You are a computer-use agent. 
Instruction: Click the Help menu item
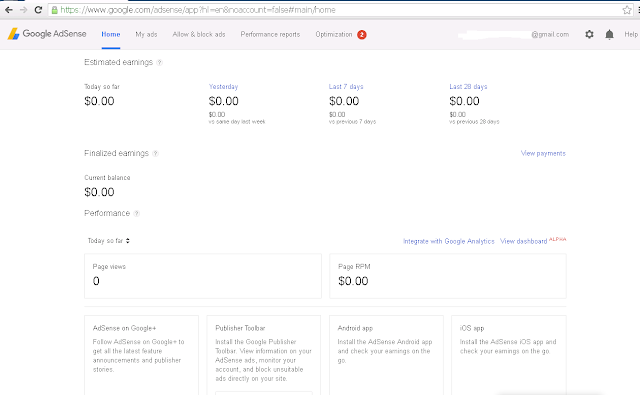(x=631, y=34)
